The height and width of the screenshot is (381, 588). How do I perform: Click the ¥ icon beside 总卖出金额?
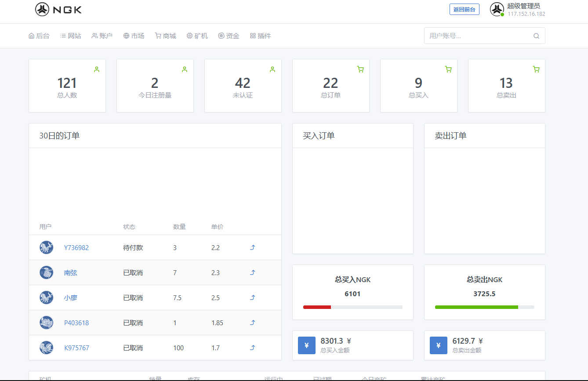[x=439, y=345]
